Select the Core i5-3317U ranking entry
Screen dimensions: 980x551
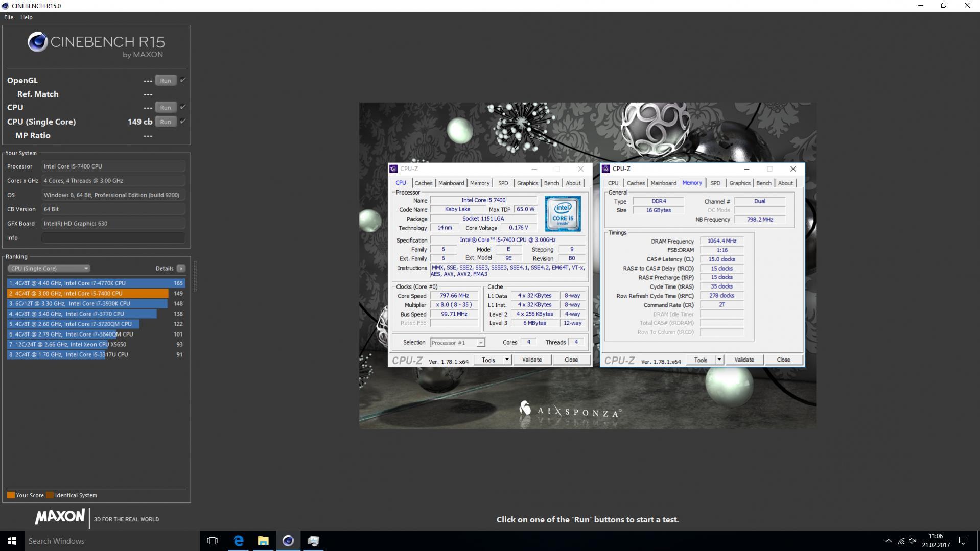pyautogui.click(x=96, y=355)
